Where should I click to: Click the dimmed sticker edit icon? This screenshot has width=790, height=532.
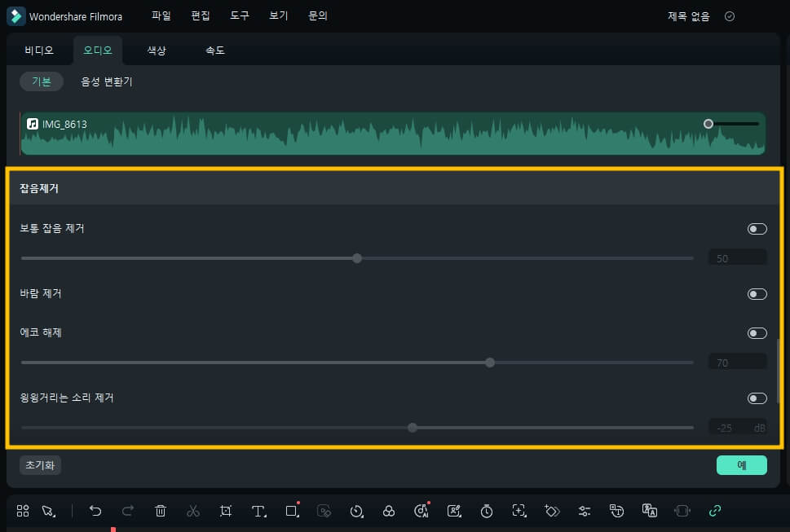pyautogui.click(x=324, y=512)
